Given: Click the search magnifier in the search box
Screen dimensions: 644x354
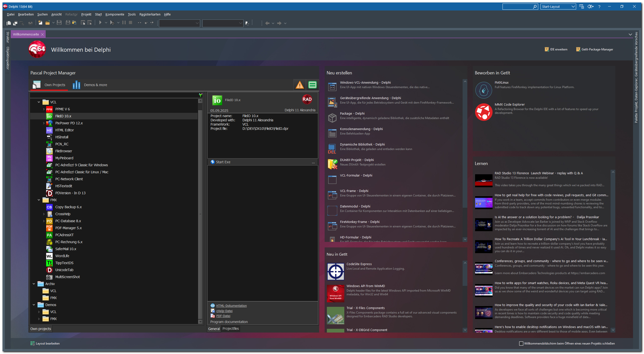Looking at the screenshot, I should point(535,6).
